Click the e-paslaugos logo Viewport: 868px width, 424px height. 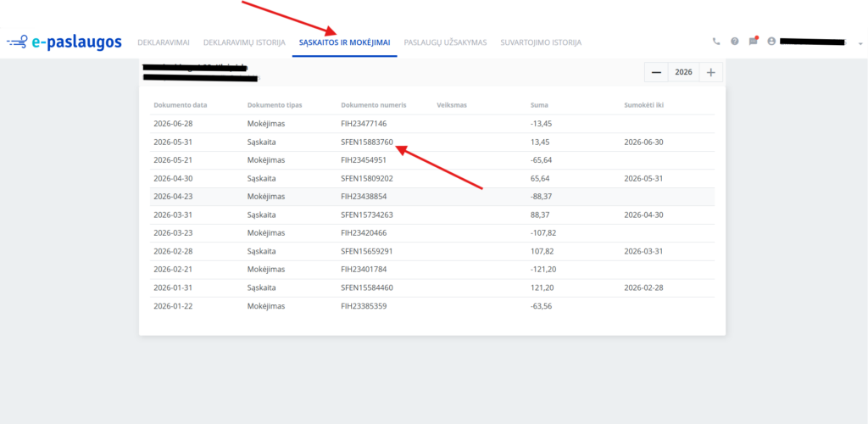pyautogui.click(x=64, y=42)
